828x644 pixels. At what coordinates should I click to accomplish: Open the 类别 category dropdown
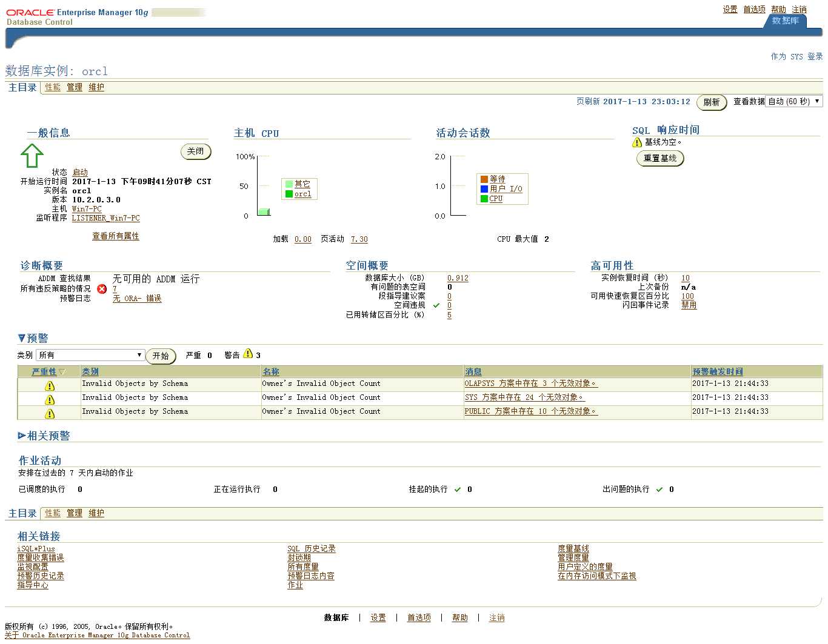90,355
